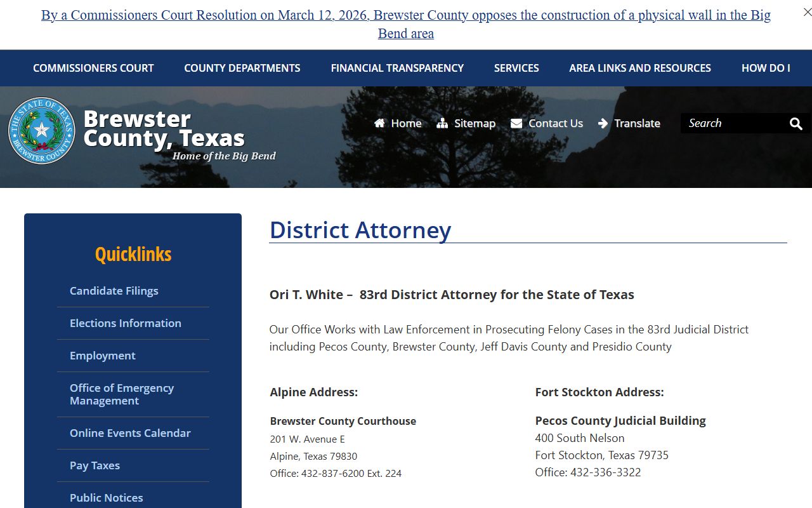Focus the Search text field

[733, 123]
